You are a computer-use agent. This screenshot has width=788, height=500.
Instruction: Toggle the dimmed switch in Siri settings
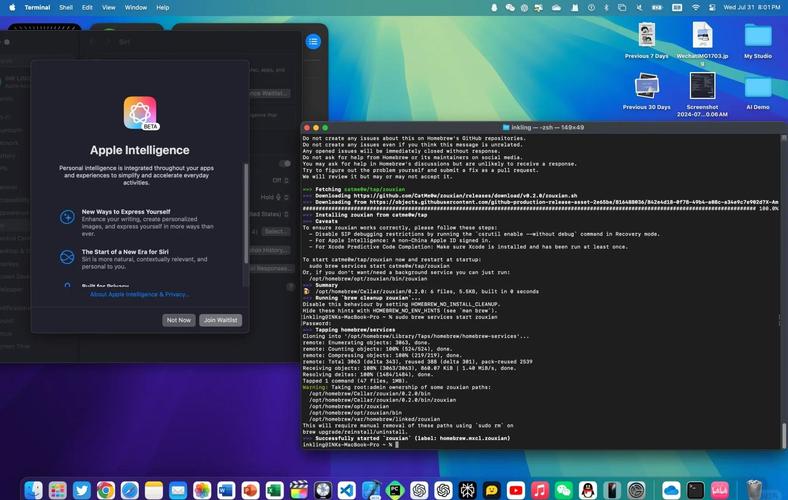coord(285,163)
